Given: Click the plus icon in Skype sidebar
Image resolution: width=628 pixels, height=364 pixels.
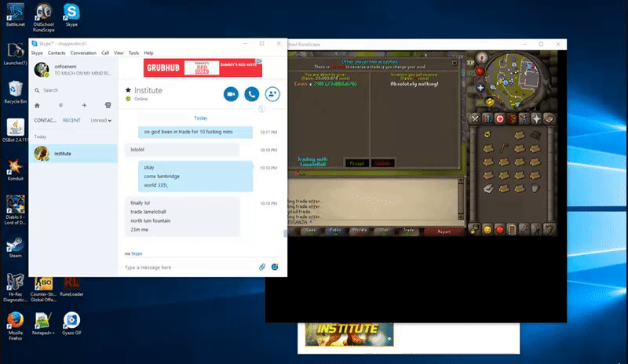Looking at the screenshot, I should point(84,105).
